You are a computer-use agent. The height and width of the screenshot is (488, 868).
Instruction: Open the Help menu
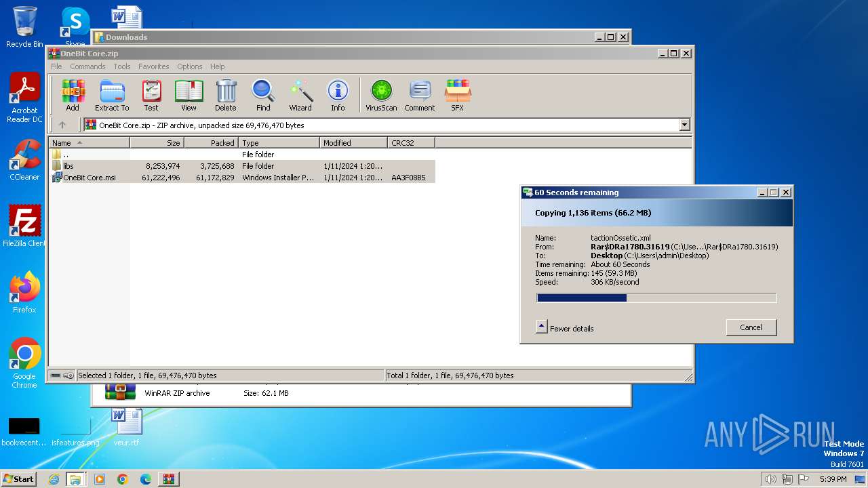click(x=217, y=66)
